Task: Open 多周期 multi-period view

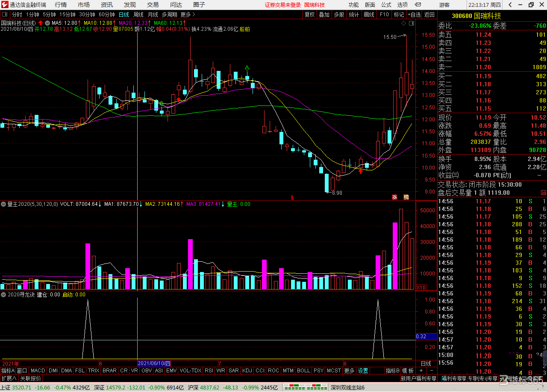Action: point(169,15)
